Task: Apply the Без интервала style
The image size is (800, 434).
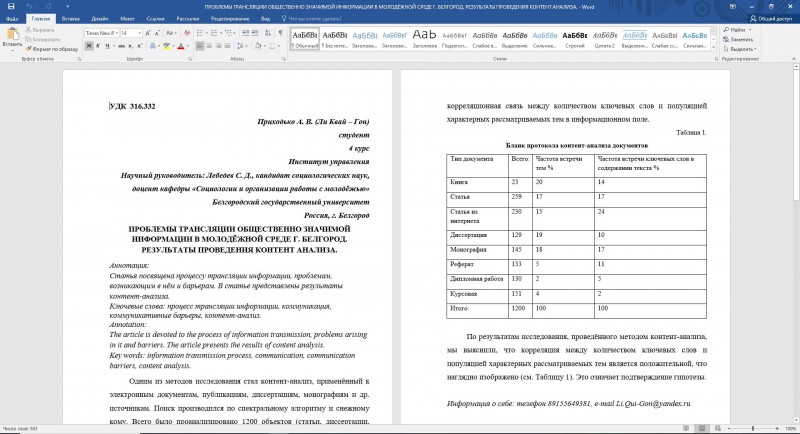Action: (x=335, y=39)
